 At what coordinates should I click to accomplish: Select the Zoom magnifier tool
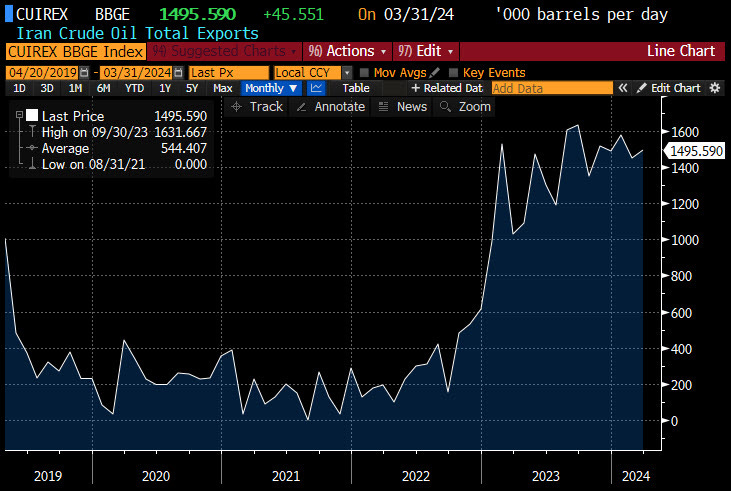[x=465, y=107]
